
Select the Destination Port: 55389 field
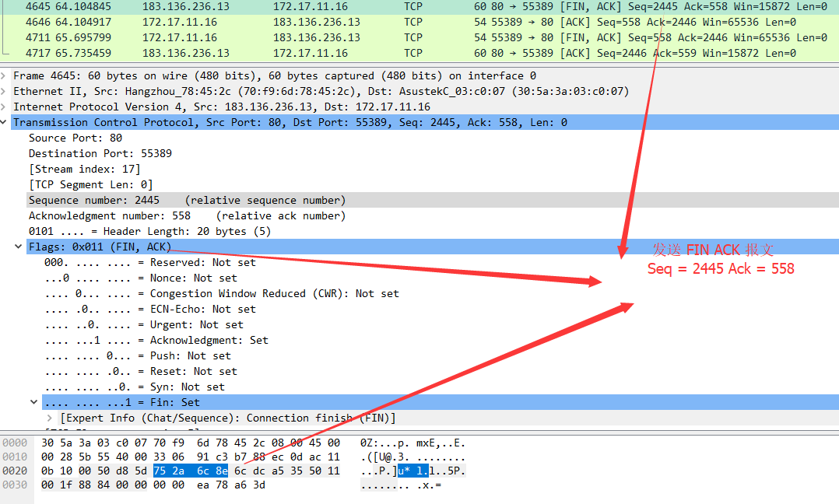click(x=100, y=153)
